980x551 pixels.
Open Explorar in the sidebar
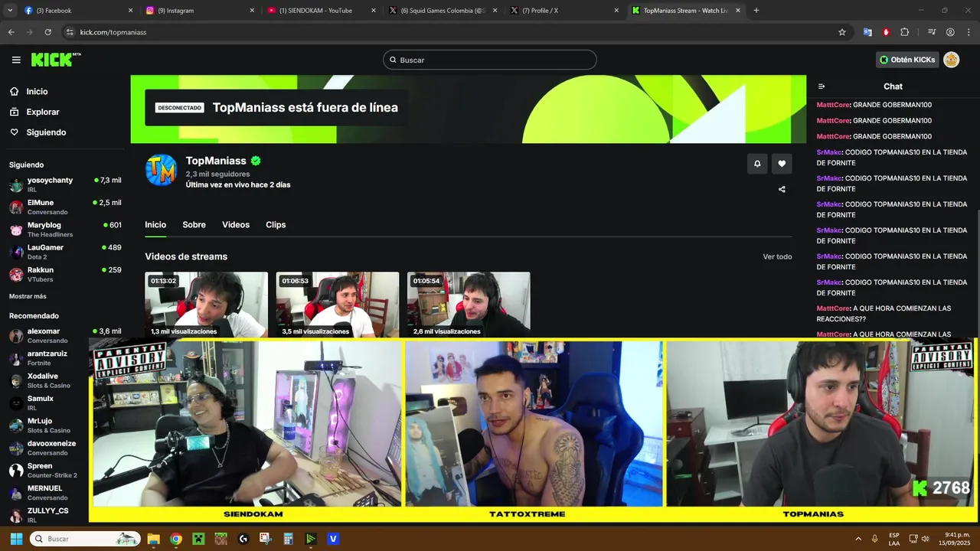tap(42, 112)
